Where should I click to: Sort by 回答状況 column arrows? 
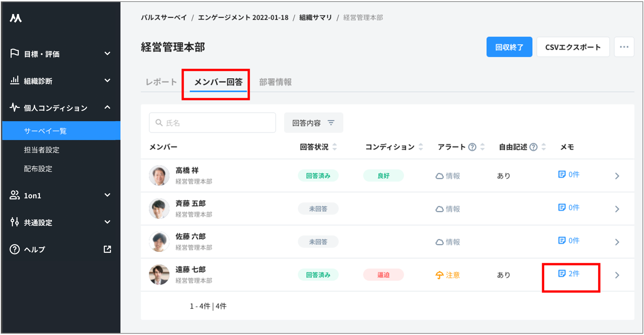(334, 147)
